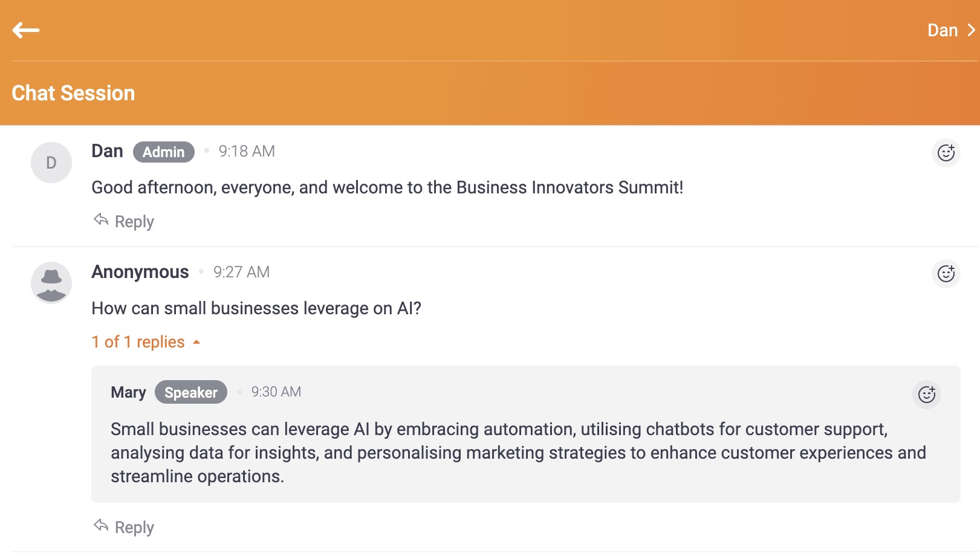Click Dan's avatar with the letter D
The image size is (980, 556).
[51, 163]
